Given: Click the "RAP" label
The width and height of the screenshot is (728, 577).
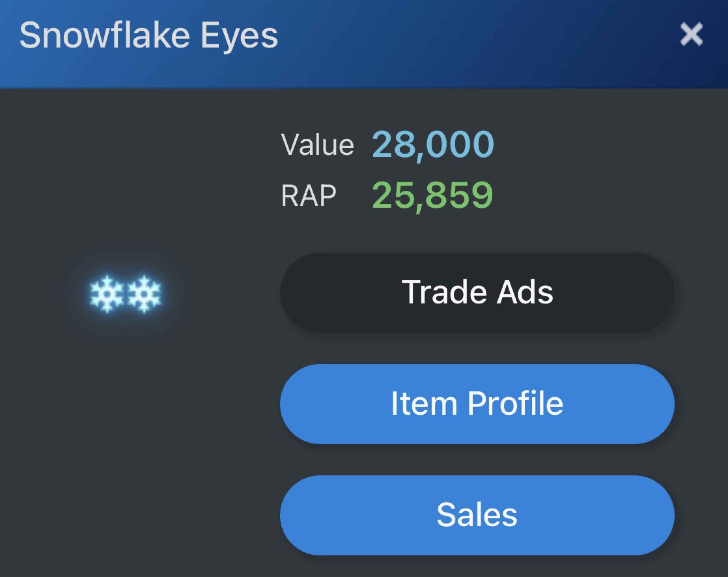Looking at the screenshot, I should pyautogui.click(x=308, y=195).
